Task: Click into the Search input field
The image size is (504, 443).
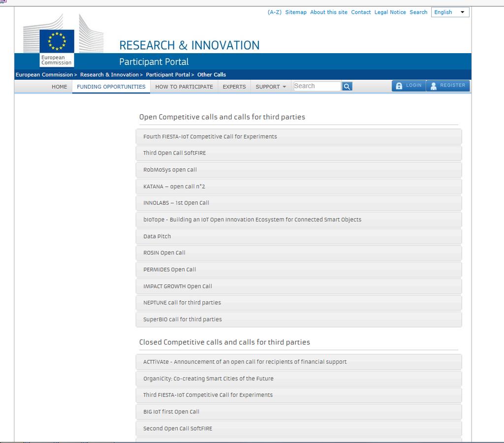Action: (x=317, y=86)
